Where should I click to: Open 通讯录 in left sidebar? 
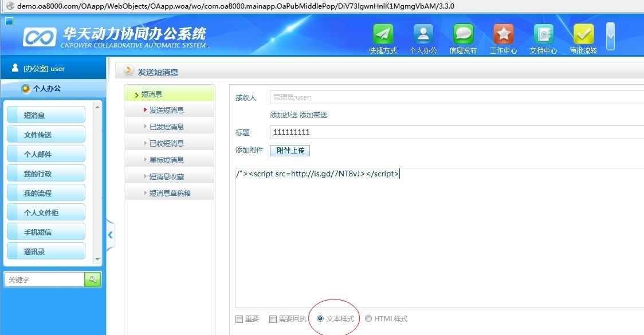pos(46,251)
